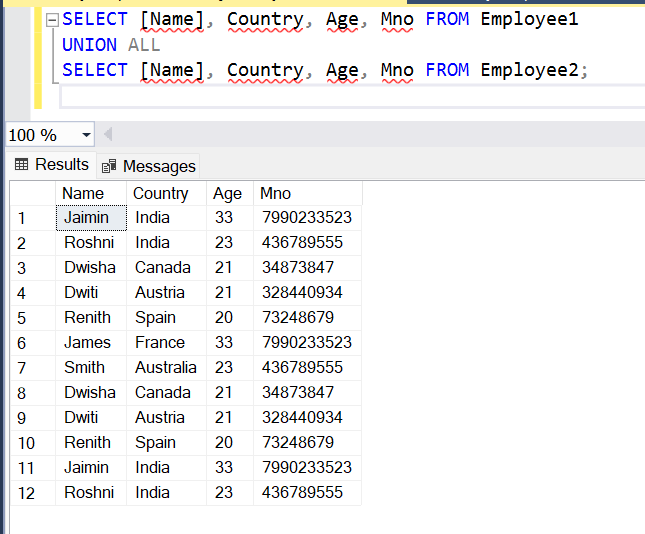Image resolution: width=645 pixels, height=534 pixels.
Task: Click the Australia cell in Smith's row
Action: coord(166,367)
